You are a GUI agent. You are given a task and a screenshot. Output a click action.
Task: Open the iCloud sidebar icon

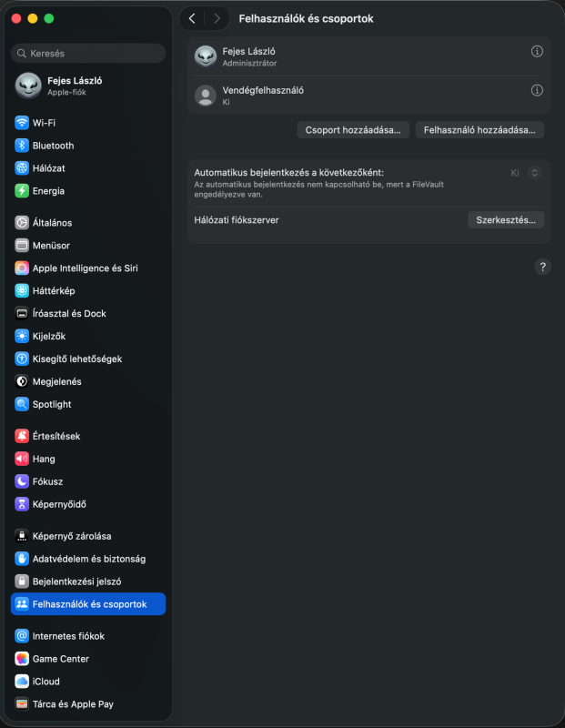click(x=22, y=682)
